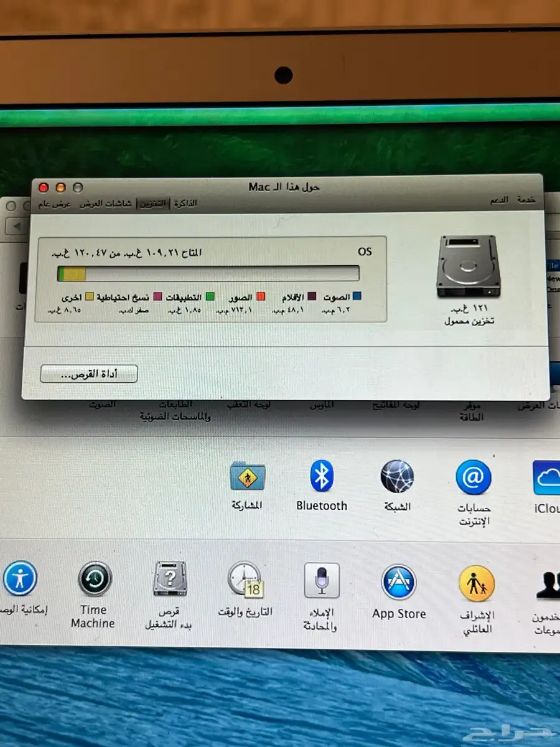
Task: Click the Keyboard (لوحة المفاتيح) label
Action: pyautogui.click(x=396, y=405)
